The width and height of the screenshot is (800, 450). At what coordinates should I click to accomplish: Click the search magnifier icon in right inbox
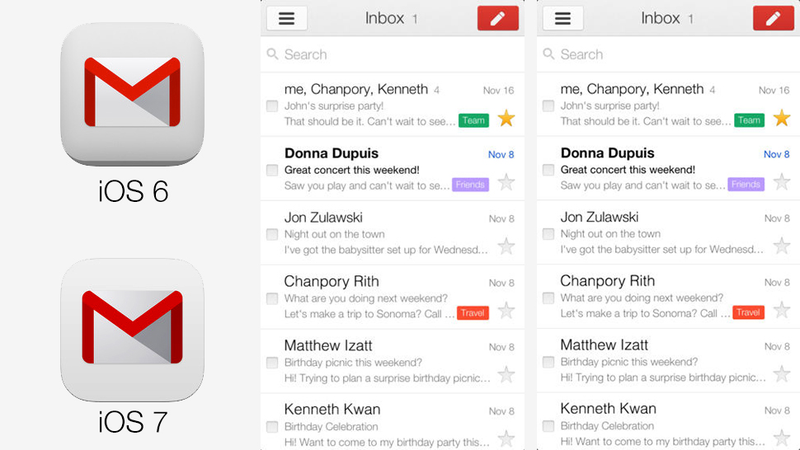pyautogui.click(x=549, y=54)
